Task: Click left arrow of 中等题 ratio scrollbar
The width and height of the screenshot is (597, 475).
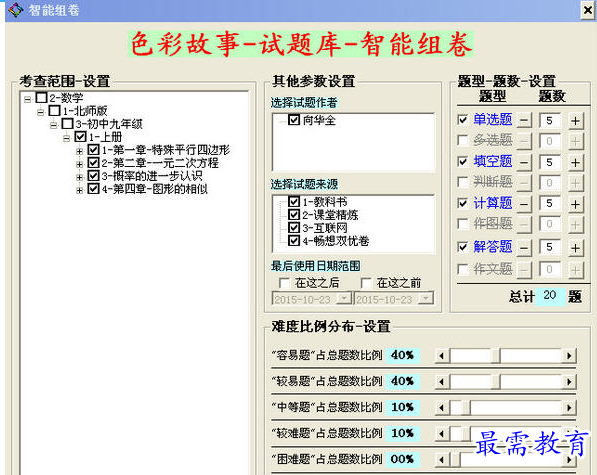Action: 442,408
